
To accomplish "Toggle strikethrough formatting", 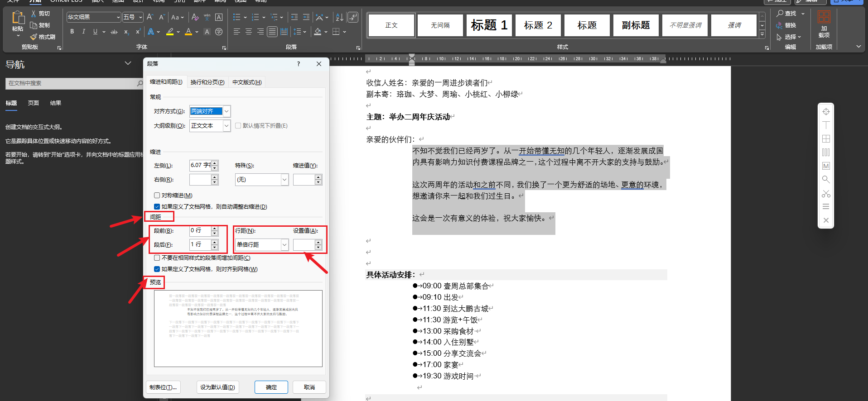I will (114, 32).
